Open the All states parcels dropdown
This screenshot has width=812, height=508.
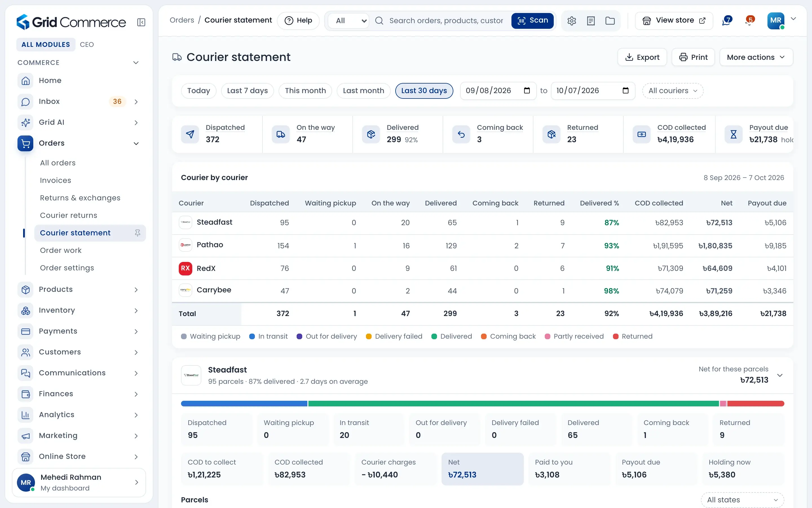742,500
